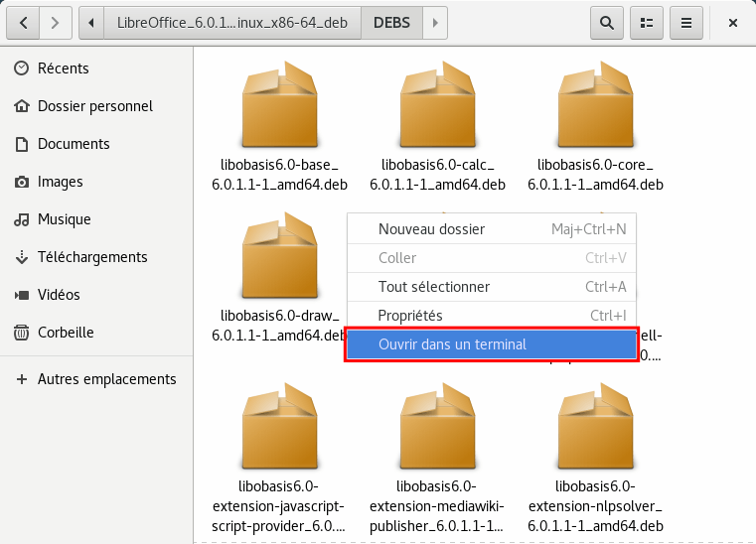The width and height of the screenshot is (756, 544).
Task: Select the libobasis6.0-core package icon
Action: (595, 104)
